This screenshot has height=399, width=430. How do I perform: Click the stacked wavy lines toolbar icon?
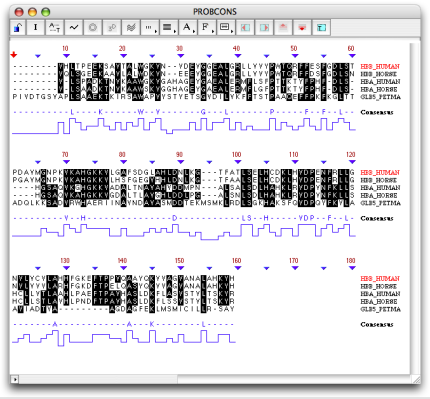pyautogui.click(x=131, y=27)
